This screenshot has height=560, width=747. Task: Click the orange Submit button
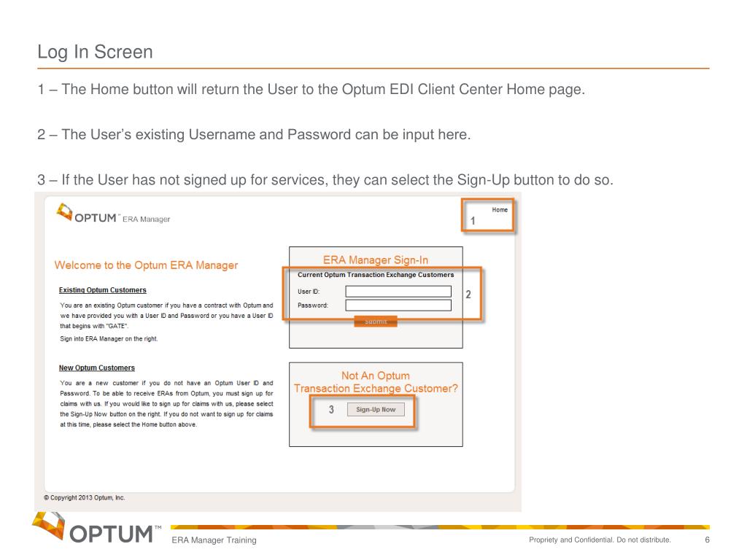376,322
